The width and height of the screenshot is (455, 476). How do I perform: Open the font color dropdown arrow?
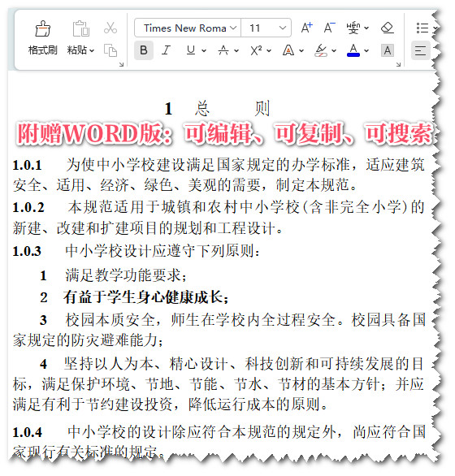pos(366,50)
